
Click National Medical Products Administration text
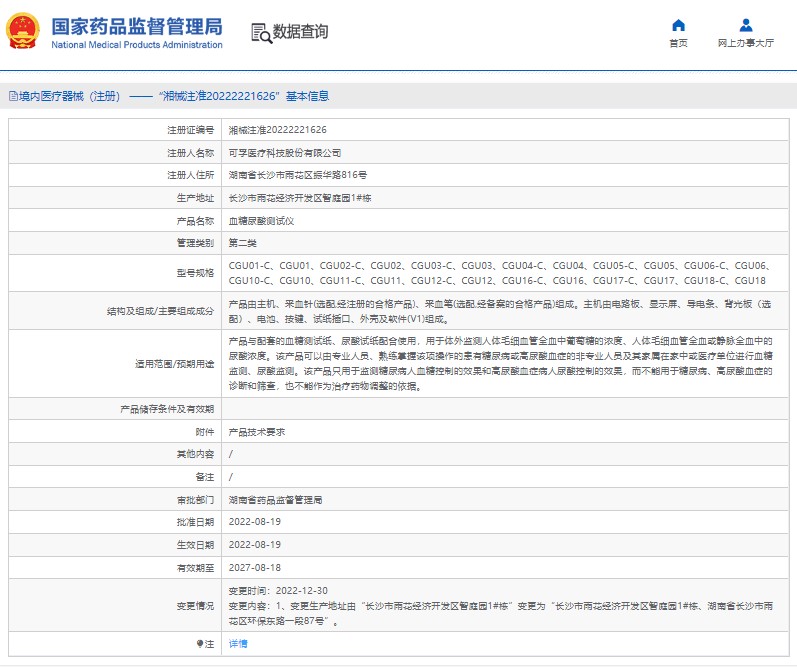point(137,45)
